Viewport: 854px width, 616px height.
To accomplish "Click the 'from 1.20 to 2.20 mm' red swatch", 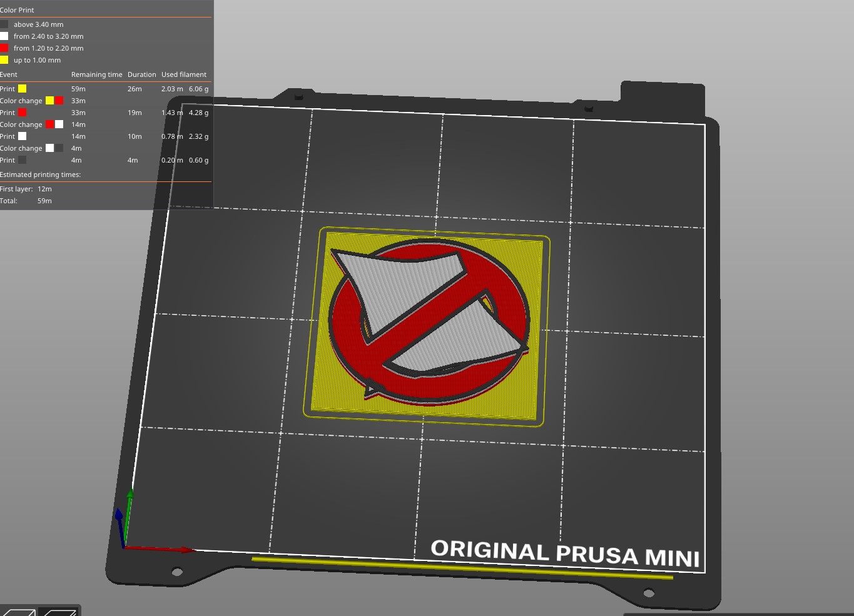I will coord(5,48).
